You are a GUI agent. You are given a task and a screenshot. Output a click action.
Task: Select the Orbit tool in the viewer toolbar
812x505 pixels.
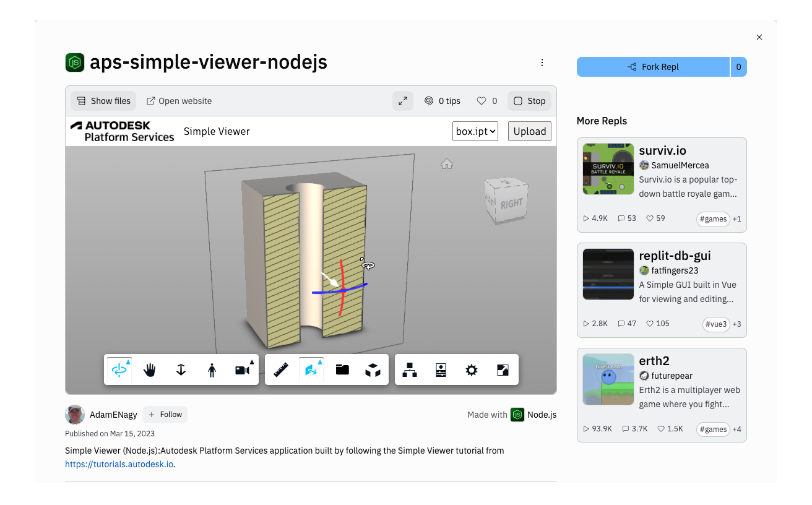(x=119, y=369)
